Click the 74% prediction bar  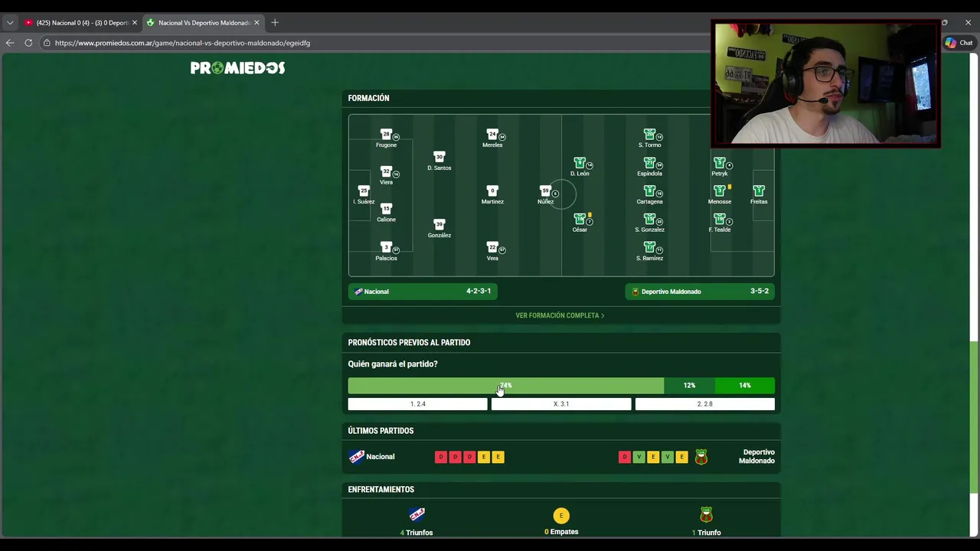505,386
